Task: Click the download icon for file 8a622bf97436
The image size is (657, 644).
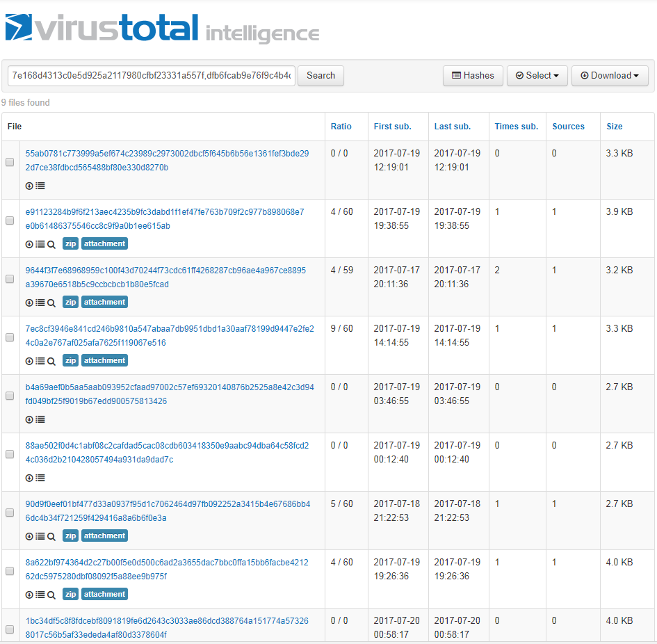Action: click(x=29, y=595)
